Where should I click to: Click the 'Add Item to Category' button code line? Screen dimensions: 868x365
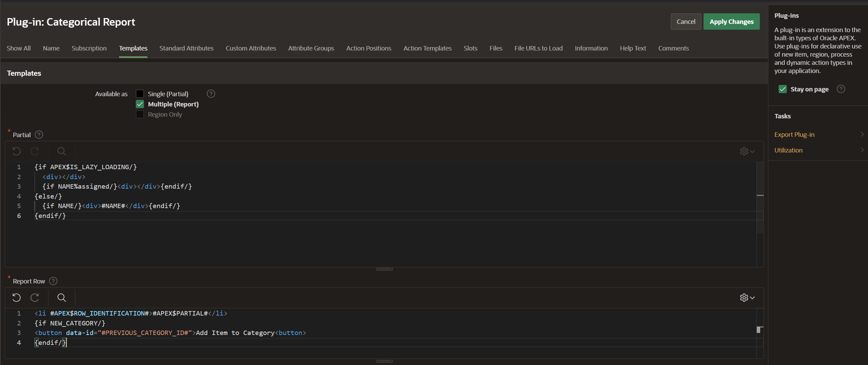pos(170,333)
